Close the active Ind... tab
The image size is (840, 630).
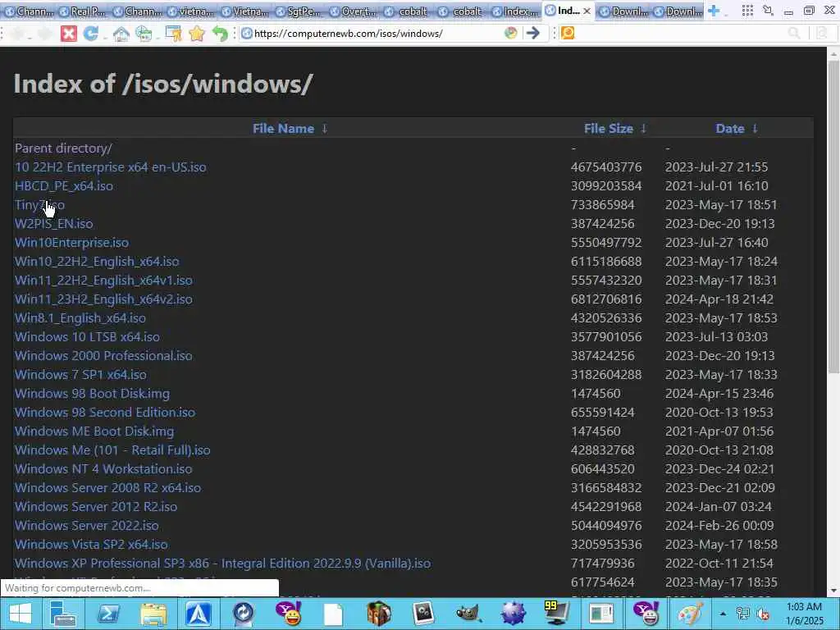coord(587,11)
